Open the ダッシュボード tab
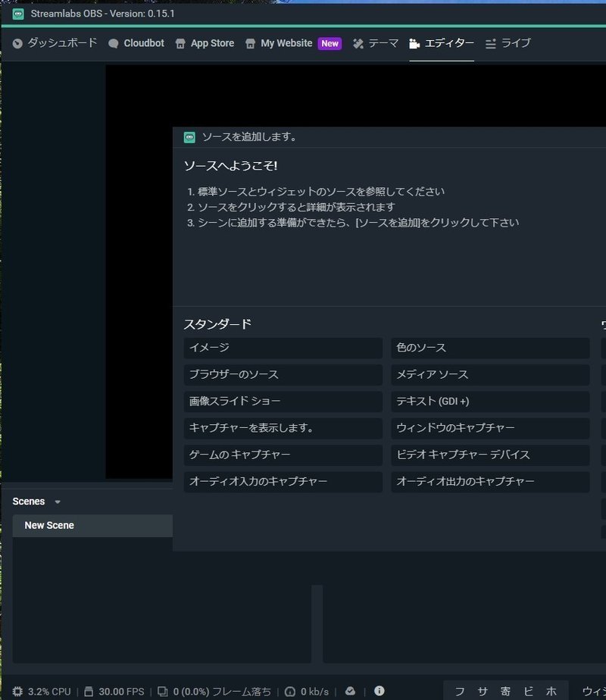The width and height of the screenshot is (606, 700). click(55, 43)
